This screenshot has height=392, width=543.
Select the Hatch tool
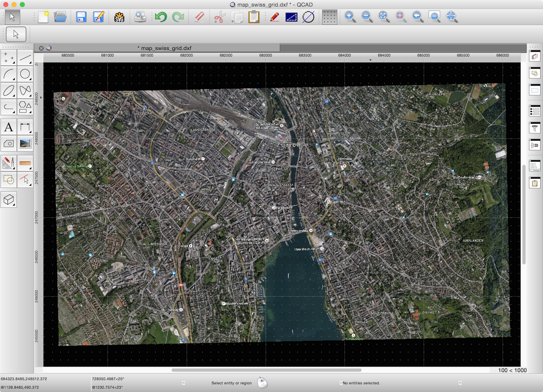click(8, 144)
